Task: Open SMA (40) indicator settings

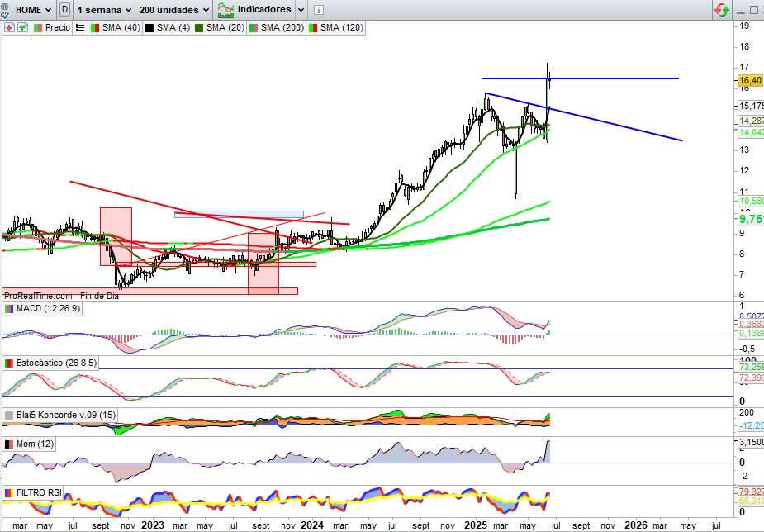Action: coord(116,28)
